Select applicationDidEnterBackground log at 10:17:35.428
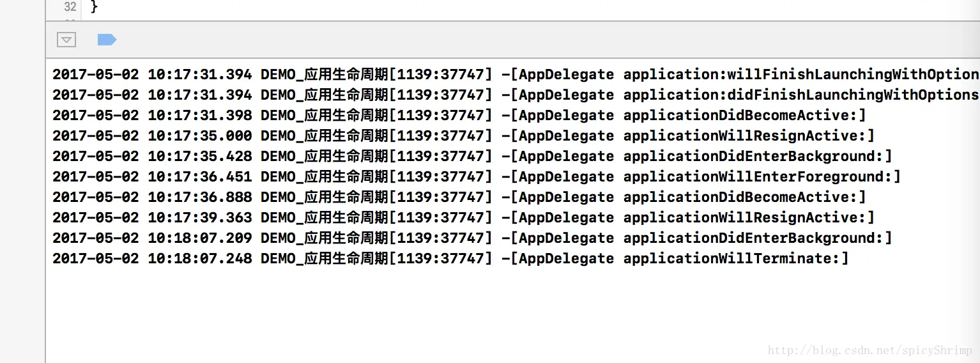Image resolution: width=980 pixels, height=363 pixels. point(472,156)
